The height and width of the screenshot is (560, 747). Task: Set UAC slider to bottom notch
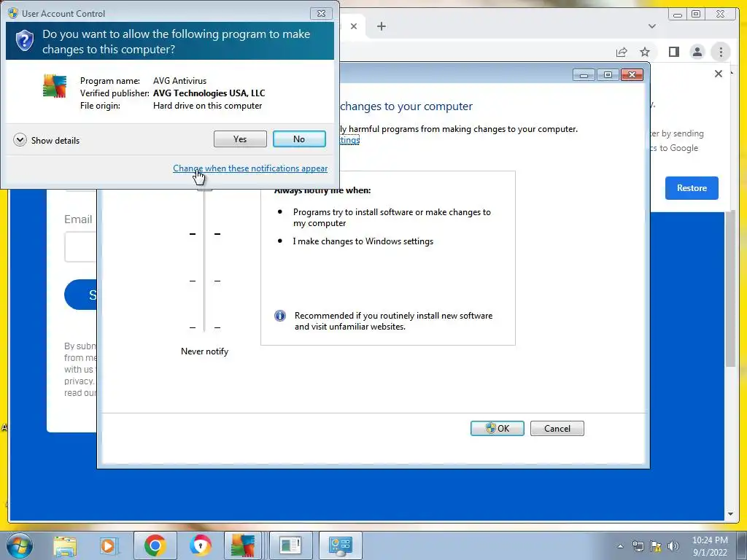204,327
